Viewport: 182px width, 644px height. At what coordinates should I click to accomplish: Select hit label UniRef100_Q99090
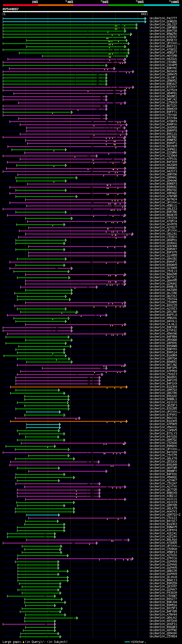coord(163,633)
